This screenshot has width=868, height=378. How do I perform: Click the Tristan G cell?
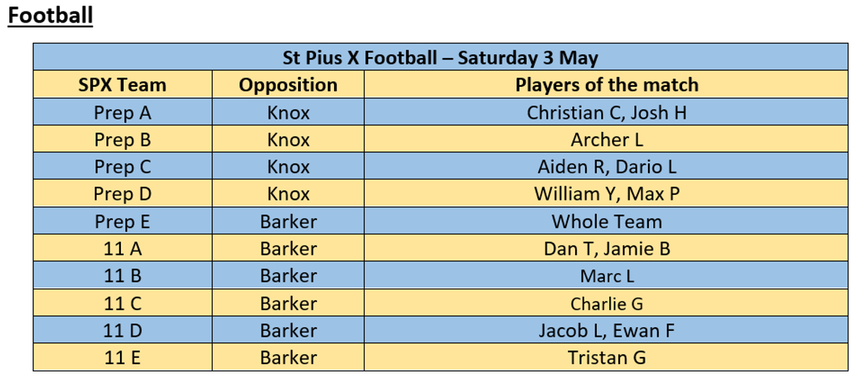tap(606, 358)
